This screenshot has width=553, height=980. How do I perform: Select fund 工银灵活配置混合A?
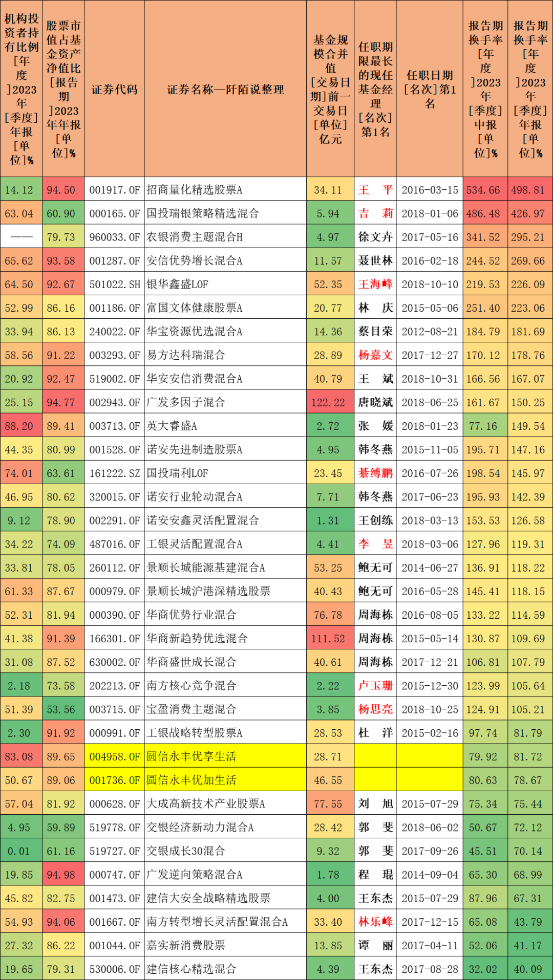coord(195,544)
